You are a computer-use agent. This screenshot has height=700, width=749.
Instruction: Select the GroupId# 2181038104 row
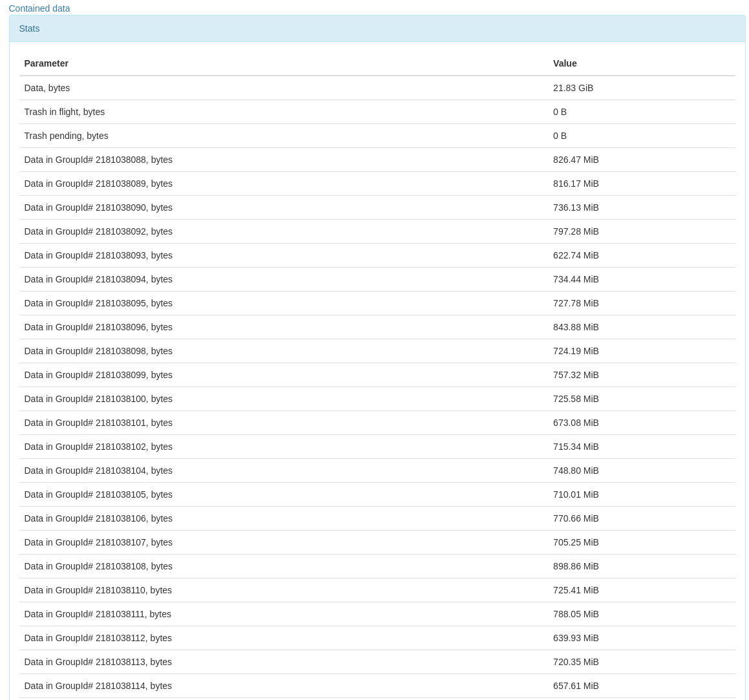[98, 471]
